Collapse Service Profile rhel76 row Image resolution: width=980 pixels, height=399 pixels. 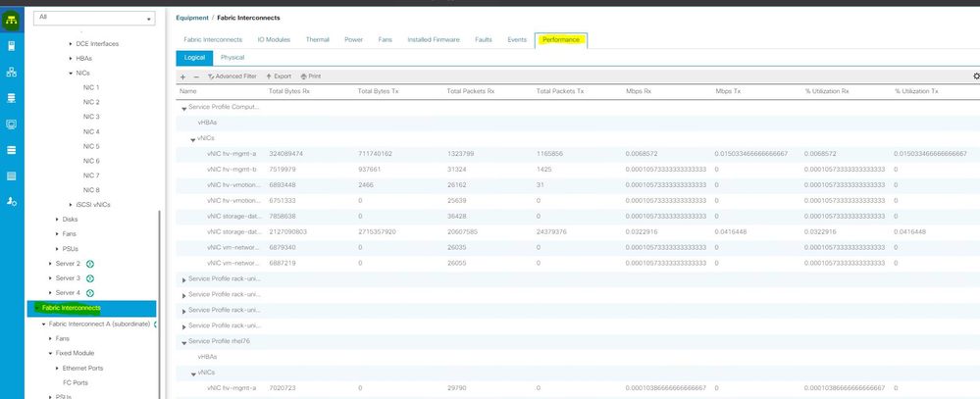pyautogui.click(x=183, y=342)
